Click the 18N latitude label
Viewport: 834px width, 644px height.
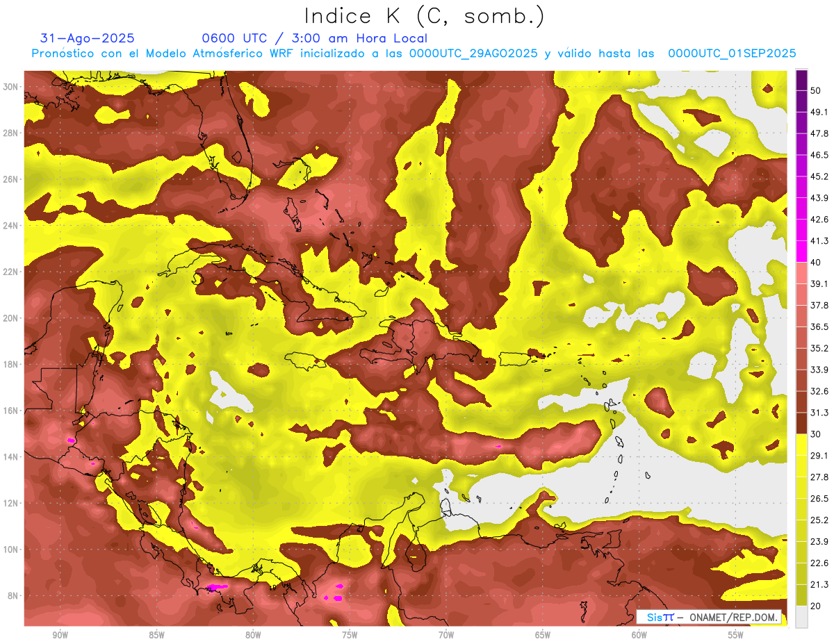[x=11, y=365]
